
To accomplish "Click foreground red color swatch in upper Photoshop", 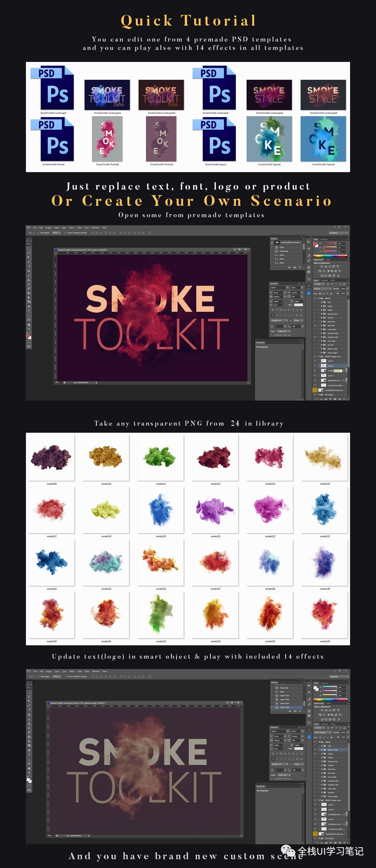I will (28, 336).
